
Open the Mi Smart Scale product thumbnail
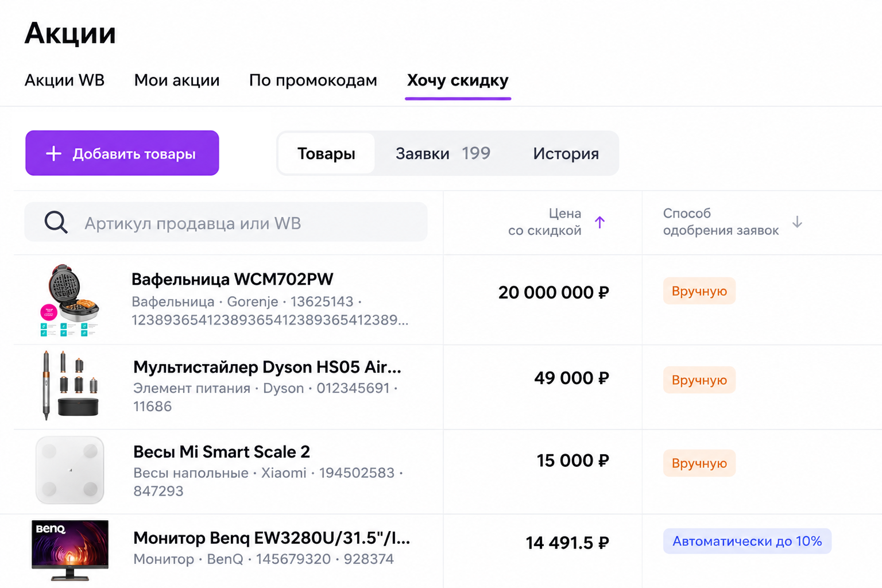[x=70, y=470]
